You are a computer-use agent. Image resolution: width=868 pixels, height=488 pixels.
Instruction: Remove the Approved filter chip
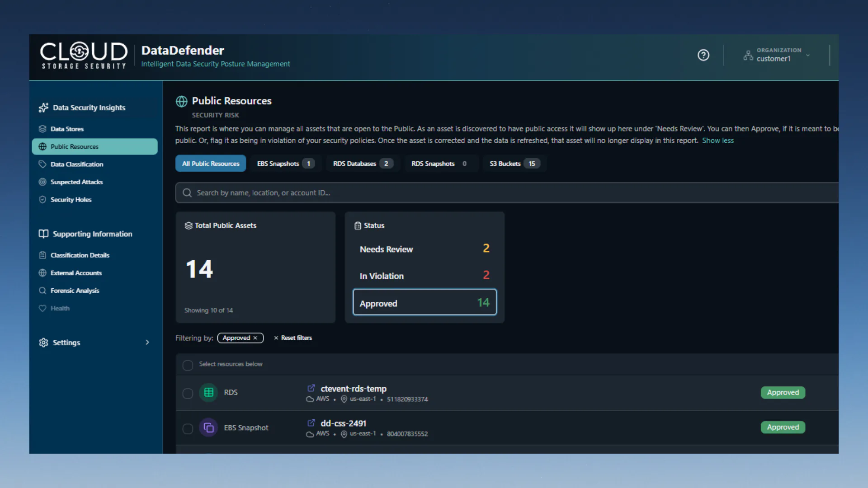point(255,338)
